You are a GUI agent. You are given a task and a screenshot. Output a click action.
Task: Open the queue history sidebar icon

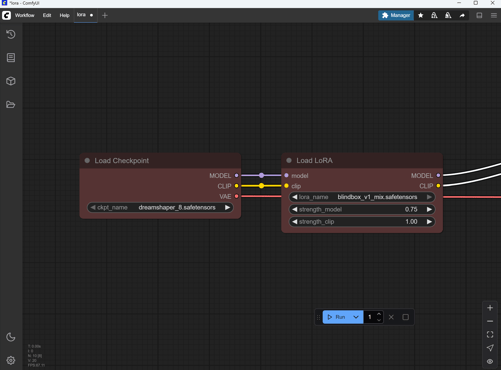click(x=11, y=34)
